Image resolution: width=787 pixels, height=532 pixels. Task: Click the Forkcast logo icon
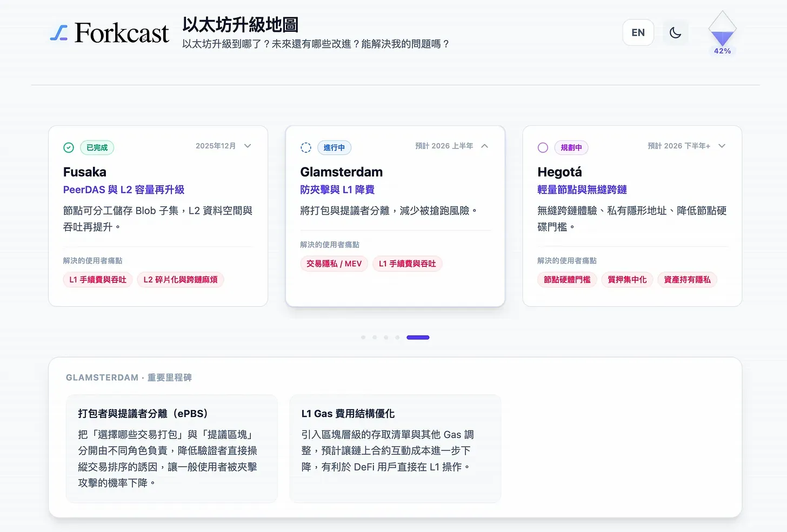tap(59, 33)
